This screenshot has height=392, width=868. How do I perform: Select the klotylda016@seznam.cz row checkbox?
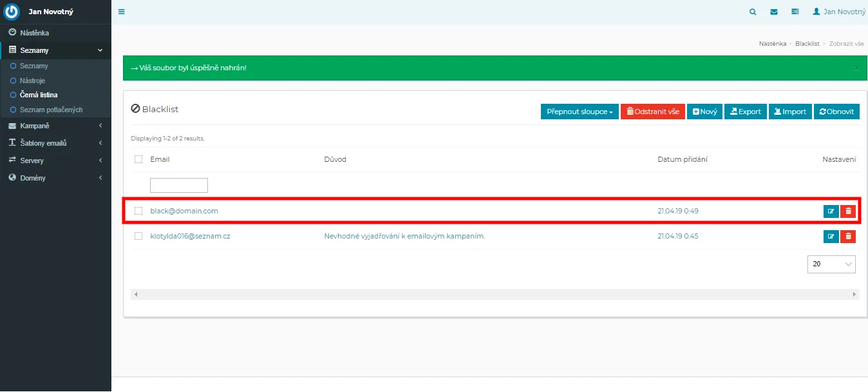click(138, 236)
